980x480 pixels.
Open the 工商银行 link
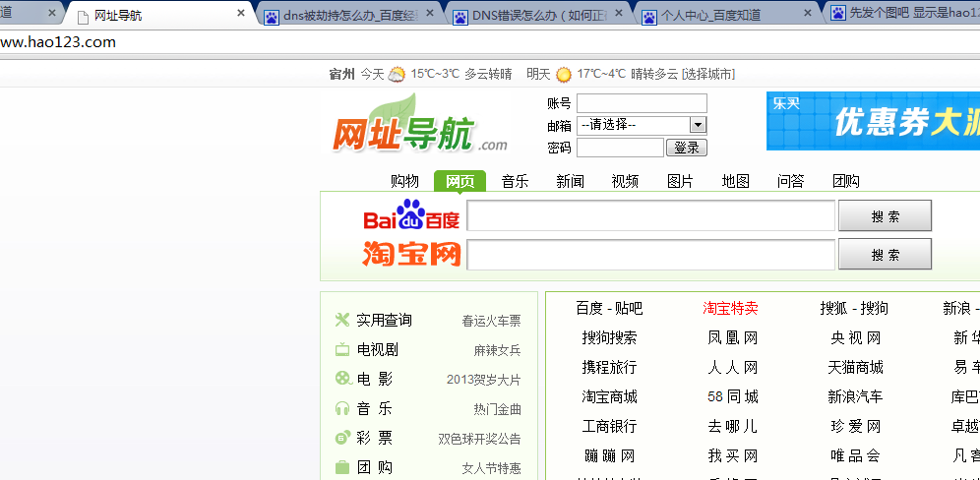point(609,426)
